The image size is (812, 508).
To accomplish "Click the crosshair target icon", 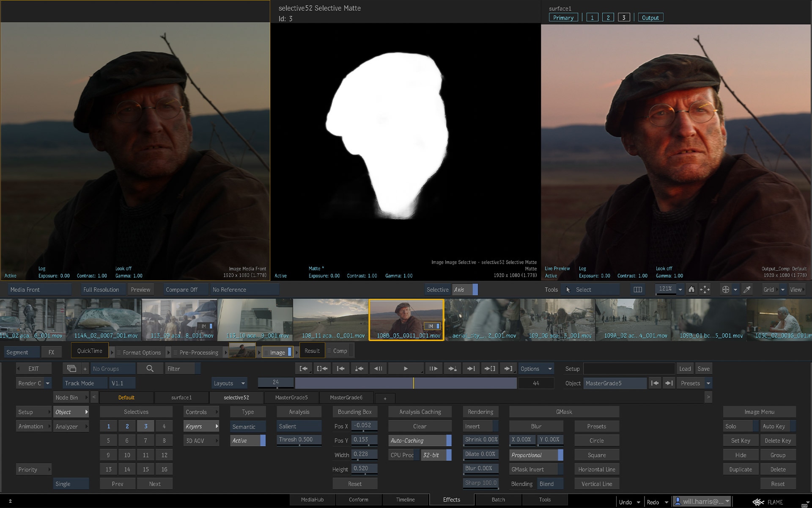I will (x=726, y=290).
